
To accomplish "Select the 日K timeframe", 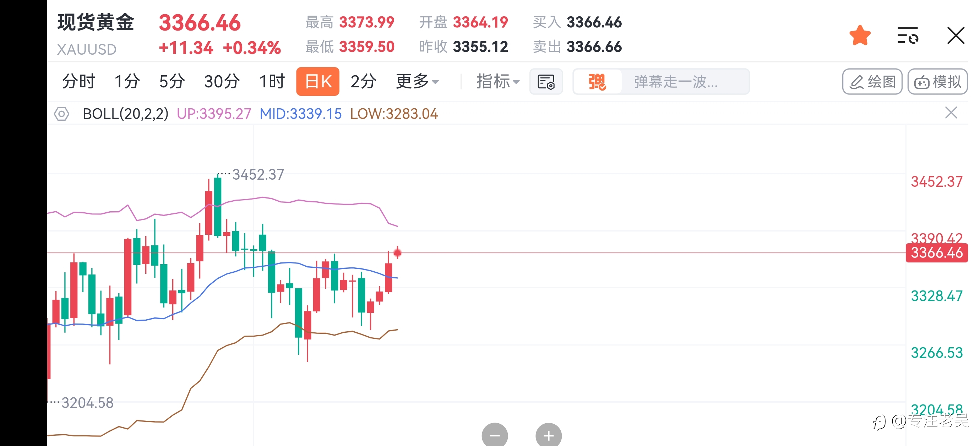I will point(318,81).
